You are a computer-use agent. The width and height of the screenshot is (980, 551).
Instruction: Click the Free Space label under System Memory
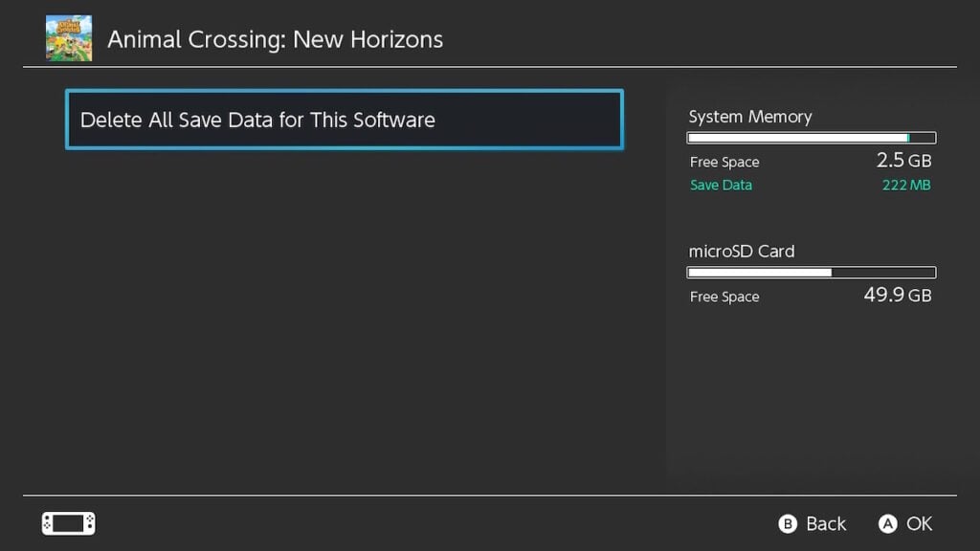724,163
